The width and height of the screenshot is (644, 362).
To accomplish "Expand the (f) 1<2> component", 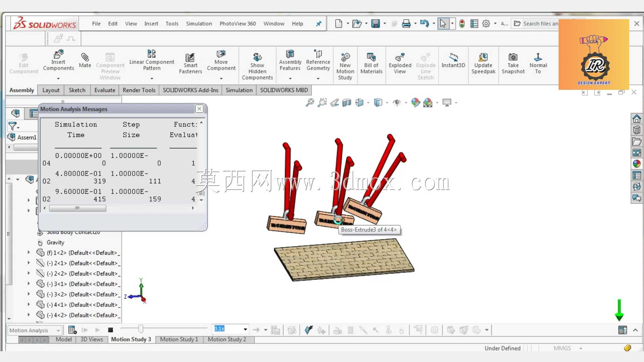I will click(29, 252).
